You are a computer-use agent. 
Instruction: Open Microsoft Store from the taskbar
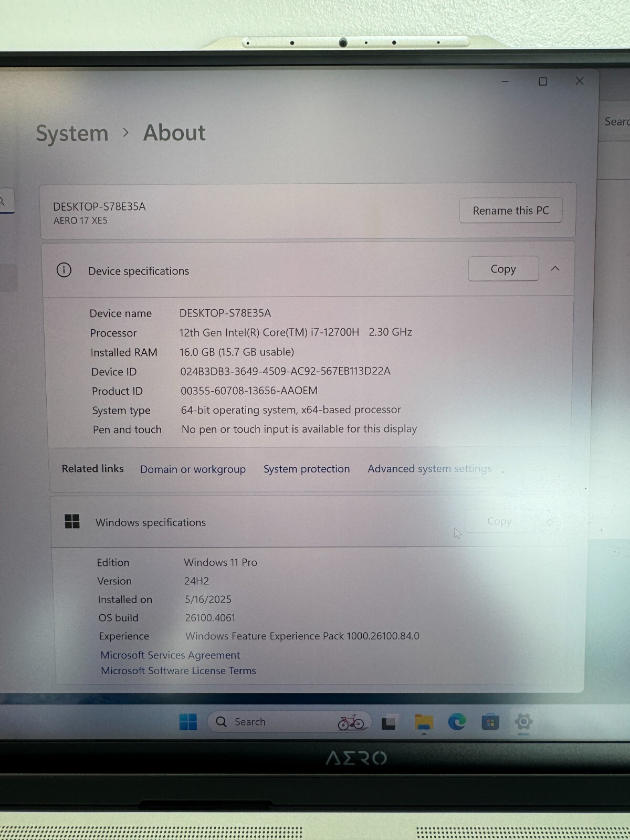click(x=490, y=722)
